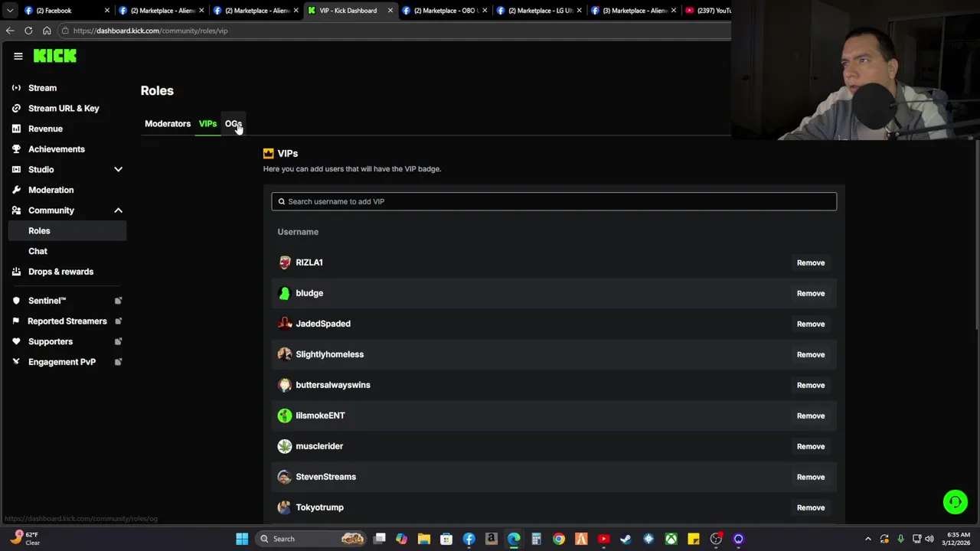Click Tokyotrump avatar icon
Screen dimensions: 980x551
[x=285, y=507]
